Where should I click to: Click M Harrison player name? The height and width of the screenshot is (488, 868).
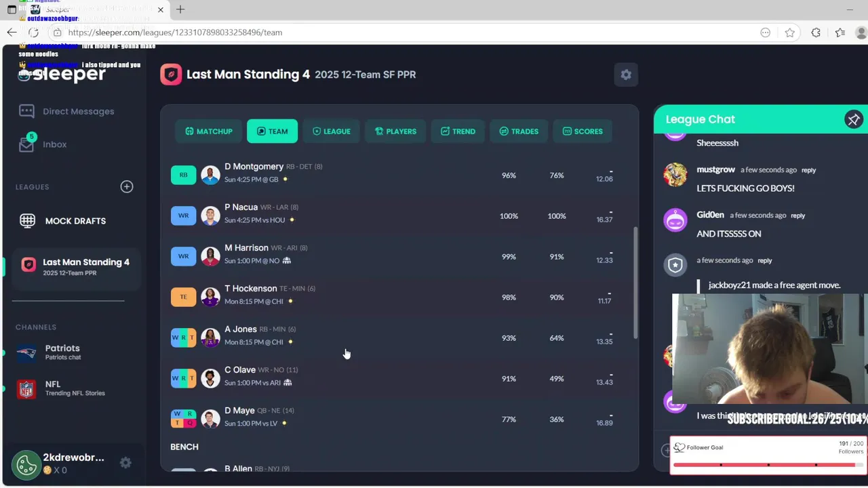point(246,248)
